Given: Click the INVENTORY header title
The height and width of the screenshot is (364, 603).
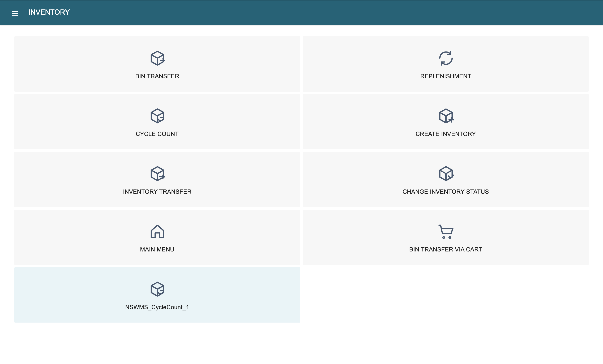Looking at the screenshot, I should tap(49, 12).
